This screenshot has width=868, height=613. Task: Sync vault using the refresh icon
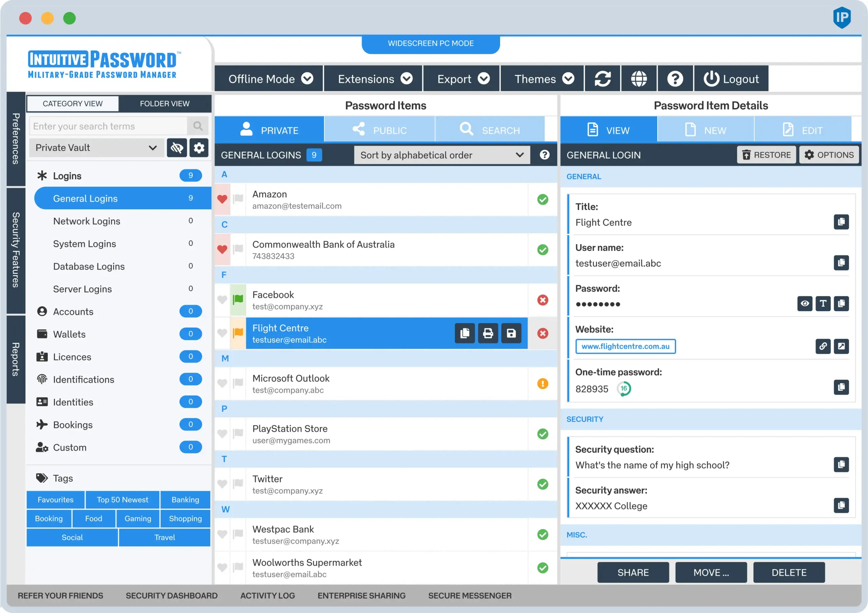[602, 79]
